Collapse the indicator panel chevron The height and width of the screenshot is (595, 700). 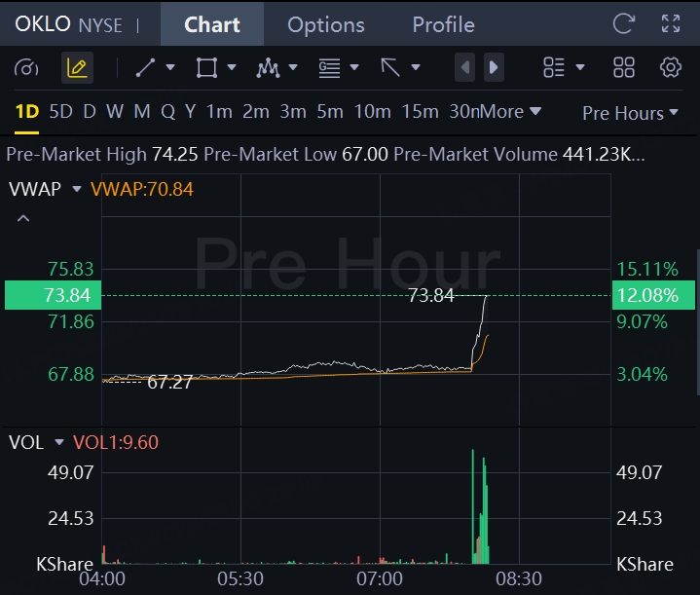23,218
